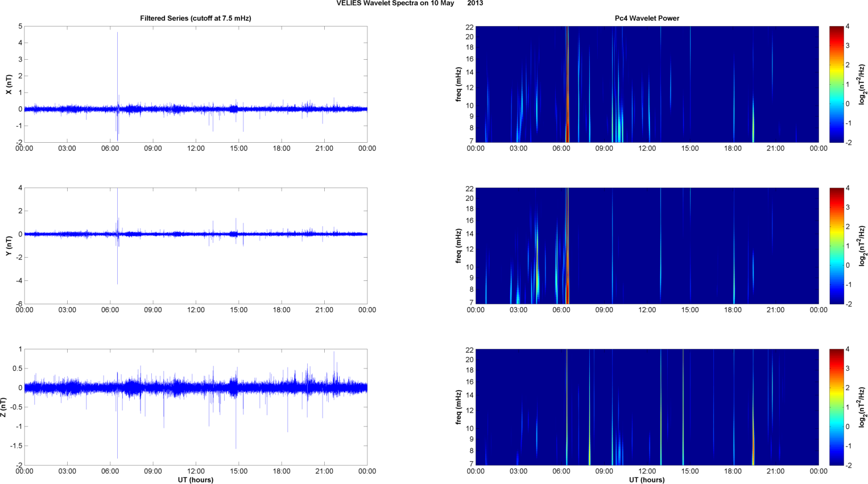Click the UT (hours) label under Z plot
The height and width of the screenshot is (484, 868).
196,480
